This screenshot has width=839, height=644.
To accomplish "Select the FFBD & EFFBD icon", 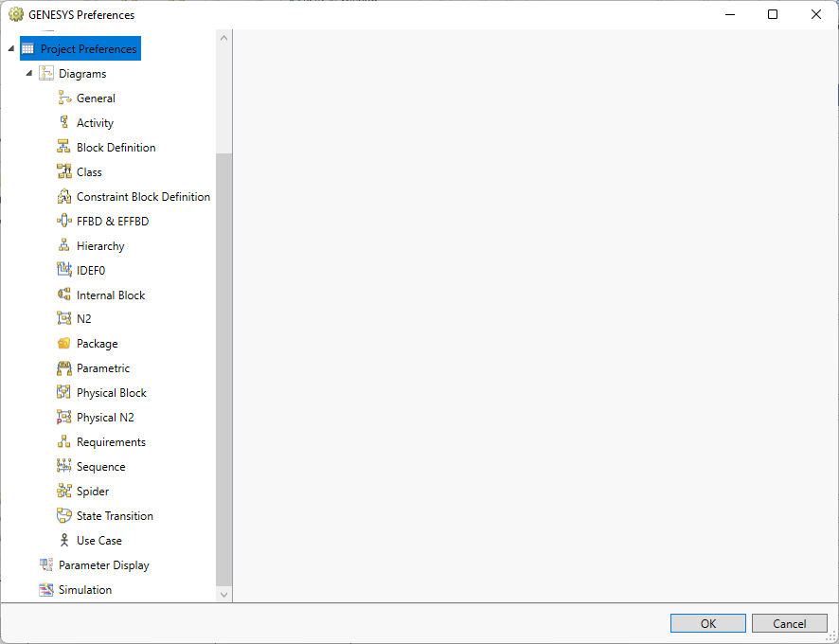I will tap(64, 222).
